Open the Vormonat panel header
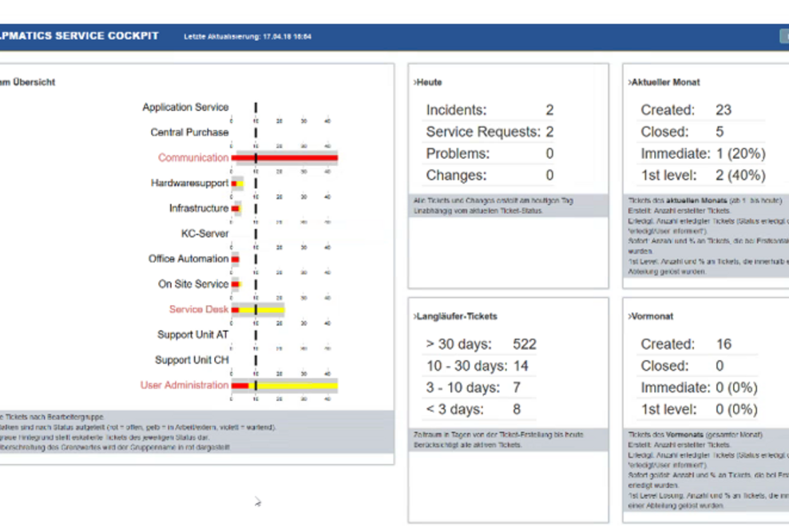The image size is (789, 532). [652, 316]
